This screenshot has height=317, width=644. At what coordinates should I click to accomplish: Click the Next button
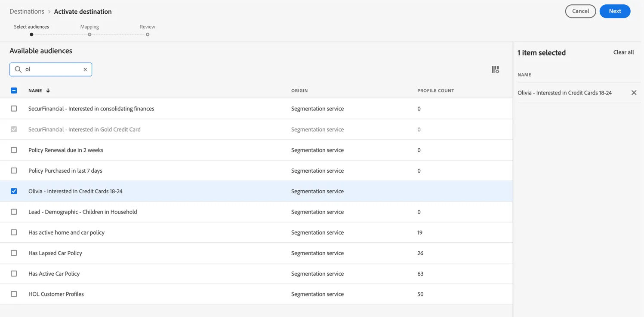[615, 11]
